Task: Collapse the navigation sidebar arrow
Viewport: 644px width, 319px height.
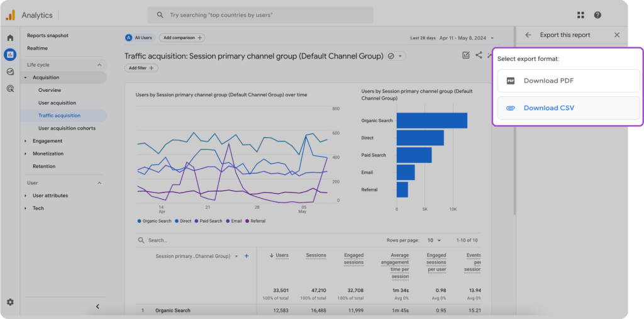Action: (97, 306)
